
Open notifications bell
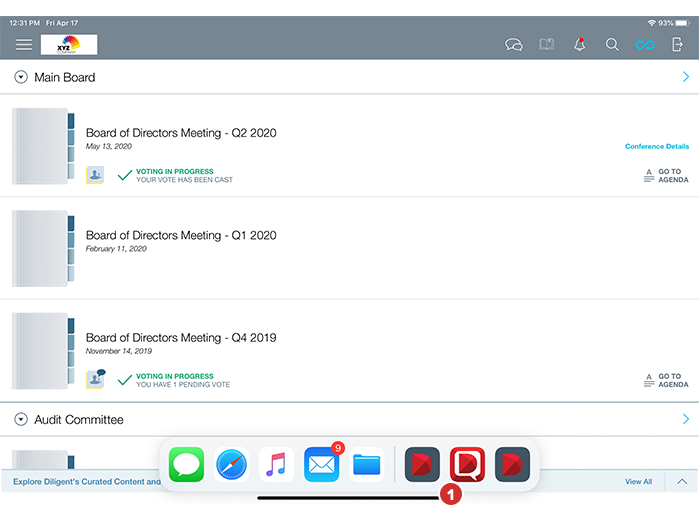click(x=579, y=45)
